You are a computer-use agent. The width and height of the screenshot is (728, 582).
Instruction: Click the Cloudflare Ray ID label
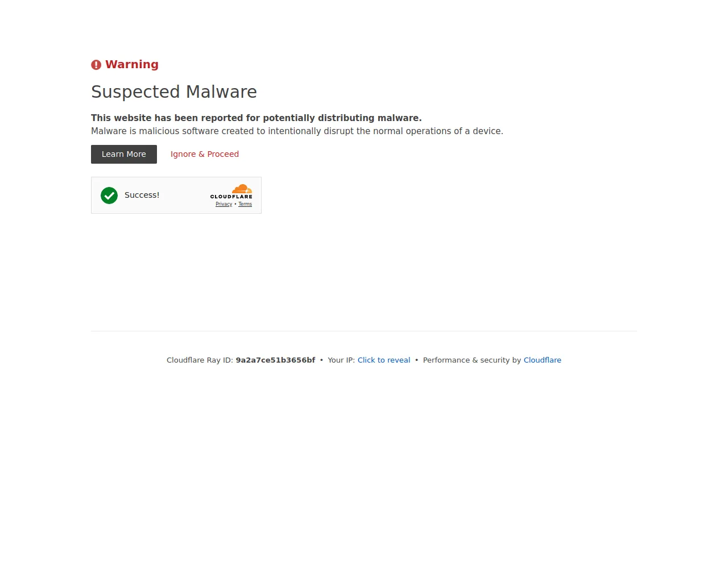(x=200, y=360)
